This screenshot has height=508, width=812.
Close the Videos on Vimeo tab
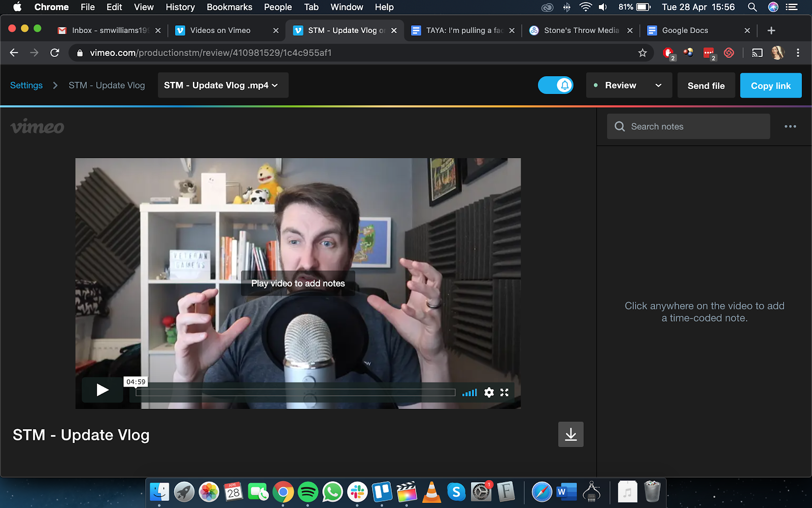pyautogui.click(x=276, y=30)
